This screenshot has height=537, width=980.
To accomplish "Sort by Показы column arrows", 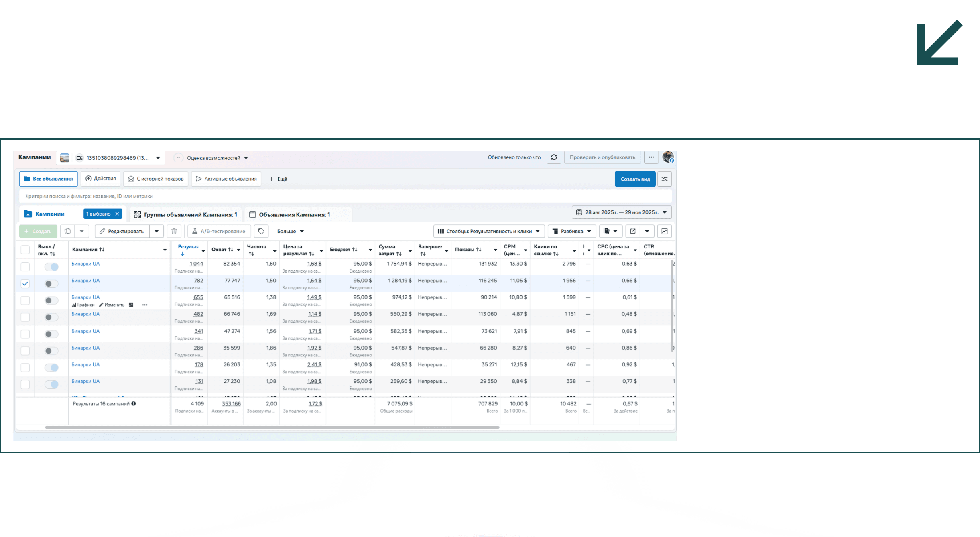I will [479, 250].
